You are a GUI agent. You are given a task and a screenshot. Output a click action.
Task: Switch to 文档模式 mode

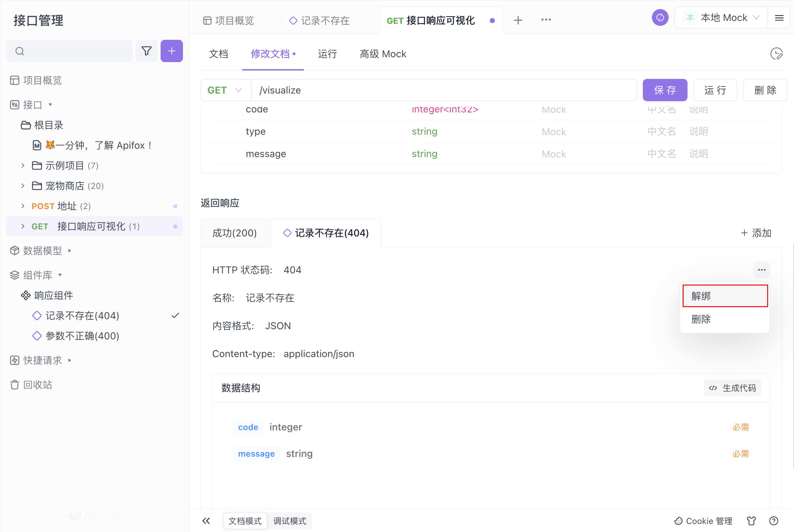245,521
